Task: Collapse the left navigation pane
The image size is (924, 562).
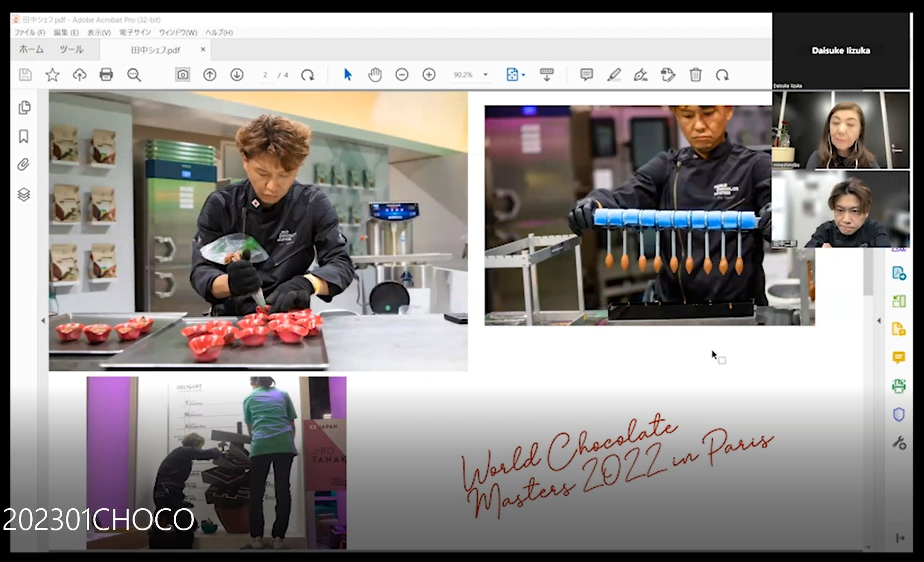Action: click(x=43, y=320)
